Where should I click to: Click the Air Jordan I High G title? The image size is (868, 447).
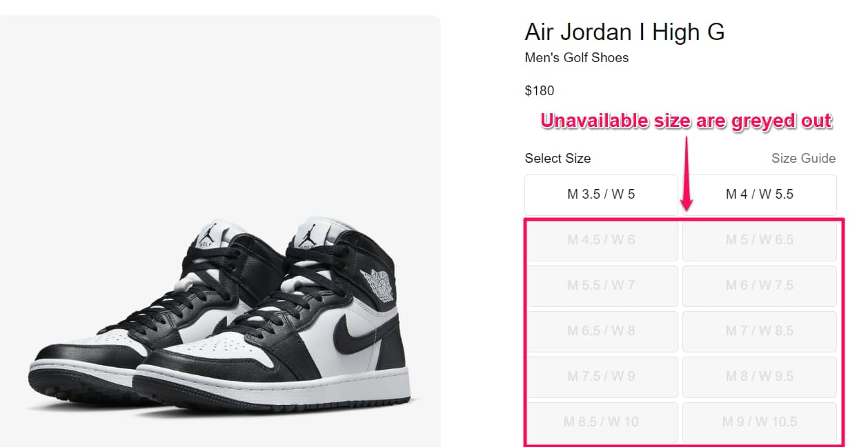[624, 32]
